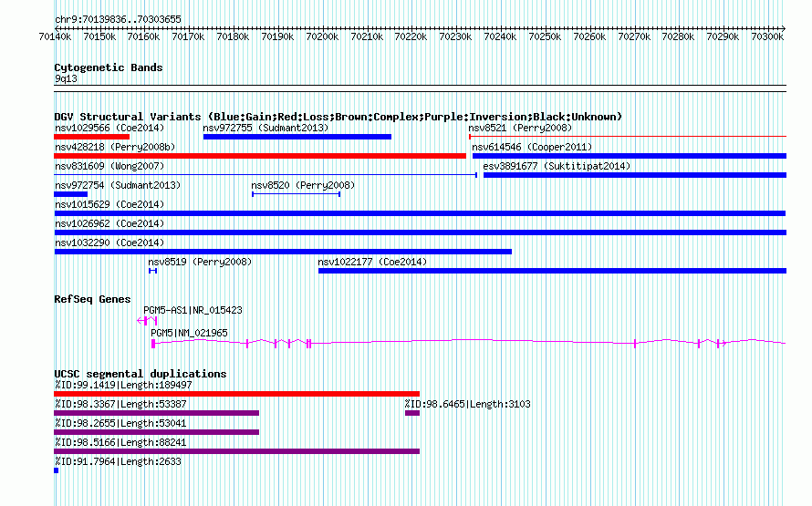The height and width of the screenshot is (506, 812).
Task: Select the %ID:91.7964|Length:2633 duplication label
Action: pos(118,461)
